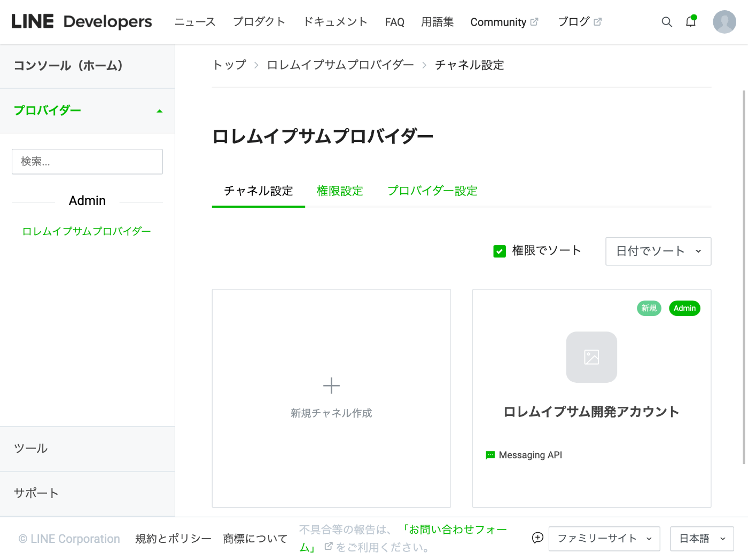This screenshot has height=560, width=748.
Task: Open the Community link in header
Action: 498,22
